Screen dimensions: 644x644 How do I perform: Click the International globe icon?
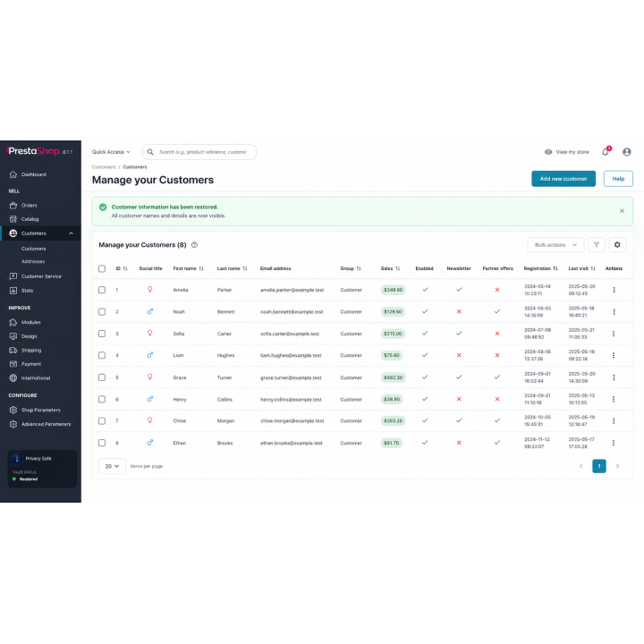13,377
